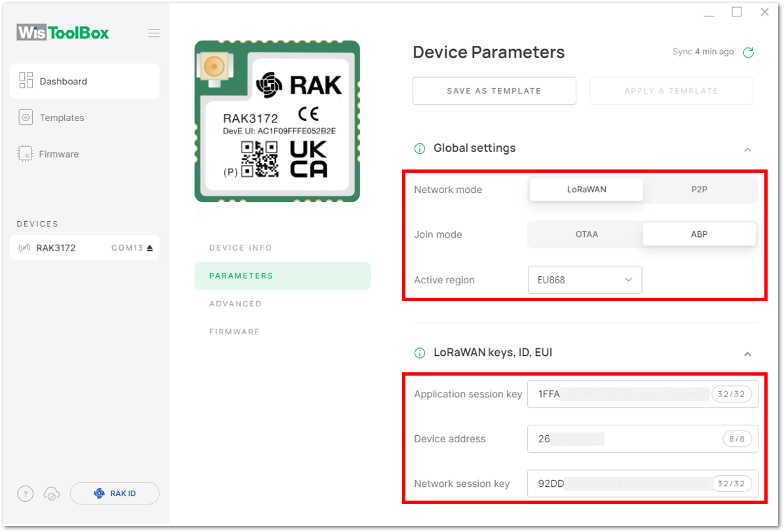
Task: Click the Device Parameters heading
Action: coord(489,52)
